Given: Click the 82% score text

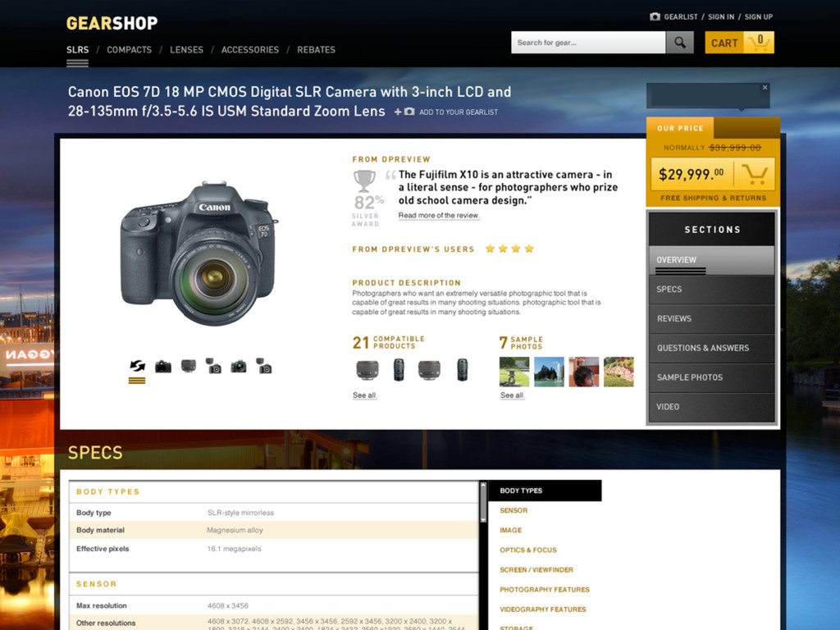Looking at the screenshot, I should click(368, 203).
